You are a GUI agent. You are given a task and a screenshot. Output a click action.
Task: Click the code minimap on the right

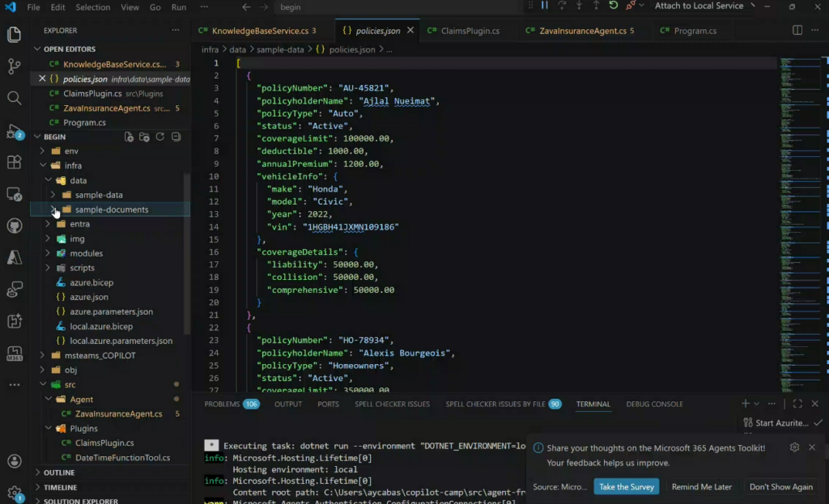coord(798,162)
